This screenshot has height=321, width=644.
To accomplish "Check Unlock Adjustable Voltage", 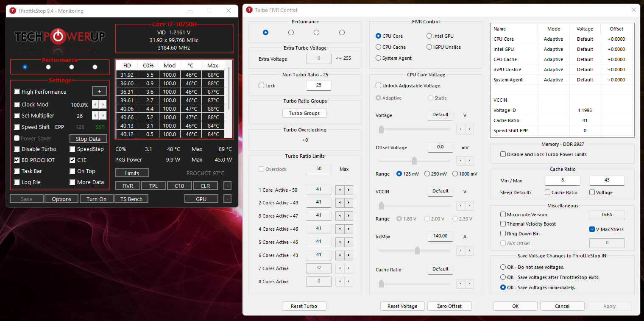I will [379, 86].
